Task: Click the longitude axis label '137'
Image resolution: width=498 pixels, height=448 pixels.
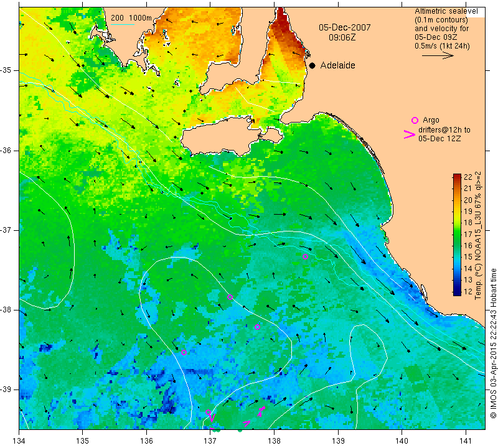Action: [210, 441]
